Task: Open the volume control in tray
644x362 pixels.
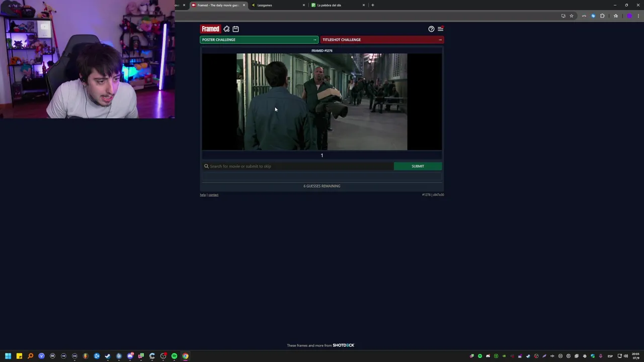Action: point(626,356)
